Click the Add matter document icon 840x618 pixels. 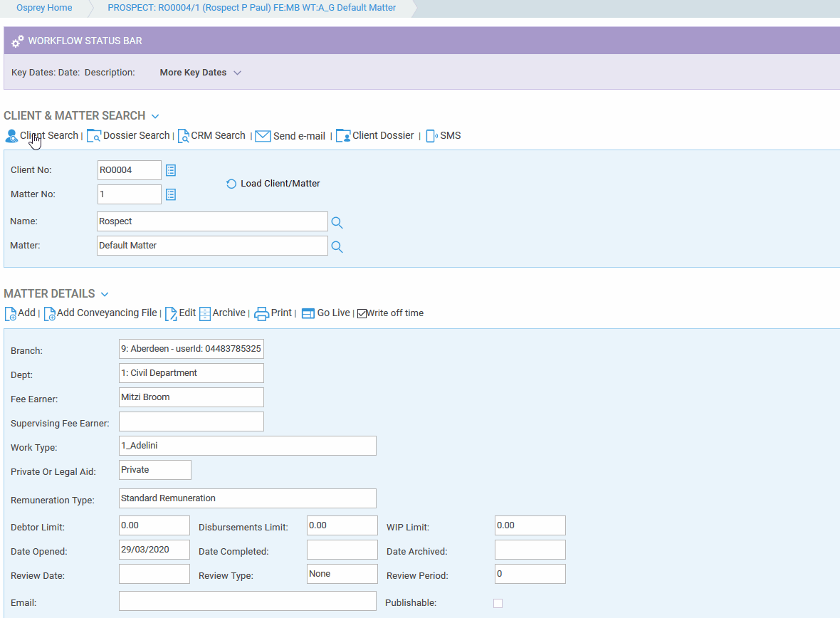point(10,313)
